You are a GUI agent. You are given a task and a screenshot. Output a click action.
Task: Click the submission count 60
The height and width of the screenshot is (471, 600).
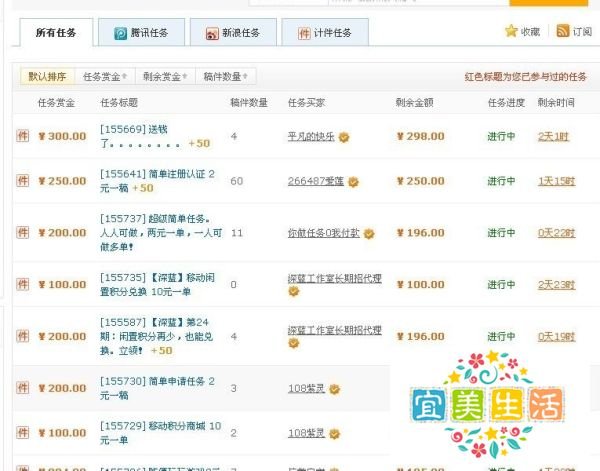click(236, 181)
